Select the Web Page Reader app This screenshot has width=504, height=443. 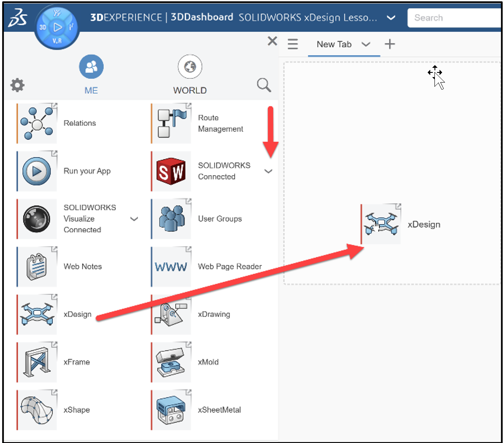point(171,266)
